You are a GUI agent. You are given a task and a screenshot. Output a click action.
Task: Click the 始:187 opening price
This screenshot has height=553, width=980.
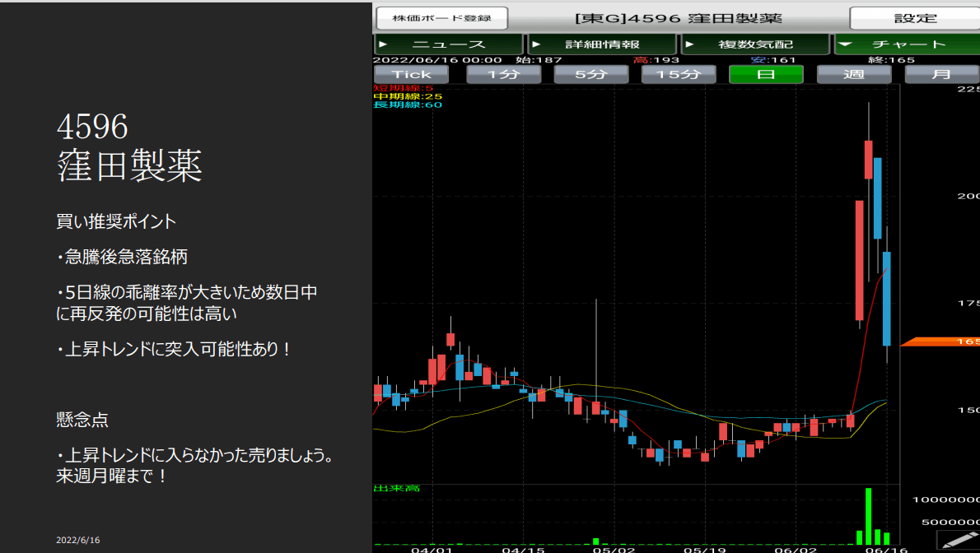(539, 60)
